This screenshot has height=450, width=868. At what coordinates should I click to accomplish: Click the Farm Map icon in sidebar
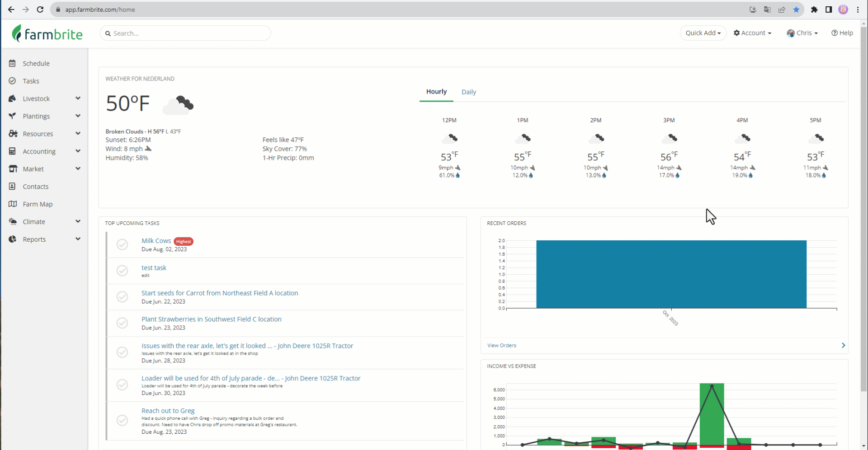pos(13,204)
